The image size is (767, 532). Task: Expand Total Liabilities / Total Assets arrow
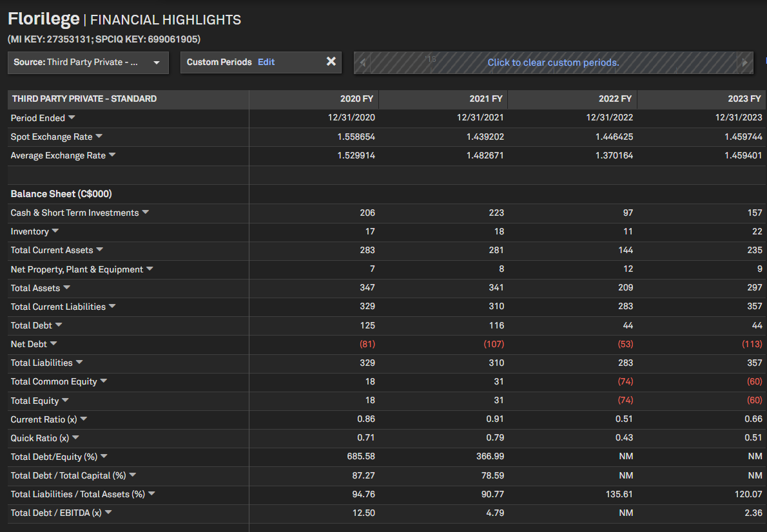click(x=151, y=494)
